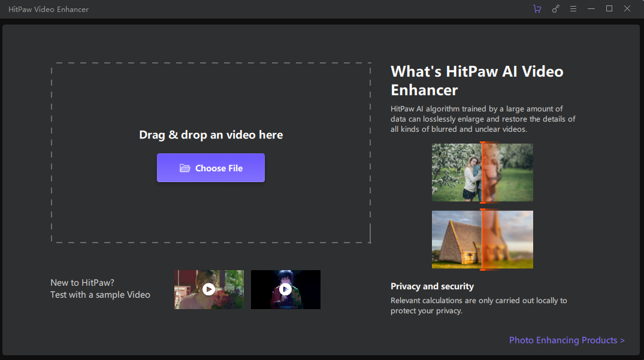
Task: Click the Choose File button
Action: (x=210, y=168)
